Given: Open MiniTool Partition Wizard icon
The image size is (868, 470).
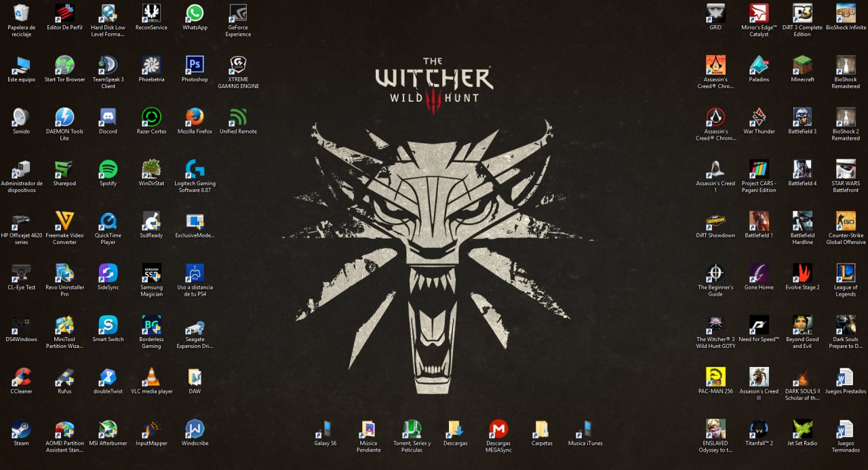Looking at the screenshot, I should (64, 325).
